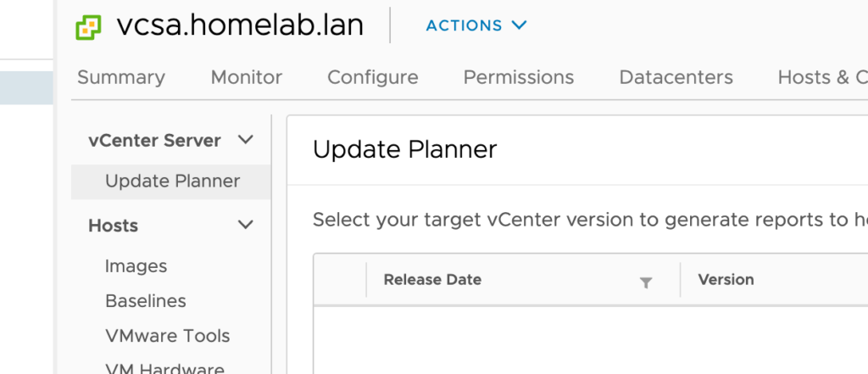Collapse the vCenter Server section chevron

245,140
